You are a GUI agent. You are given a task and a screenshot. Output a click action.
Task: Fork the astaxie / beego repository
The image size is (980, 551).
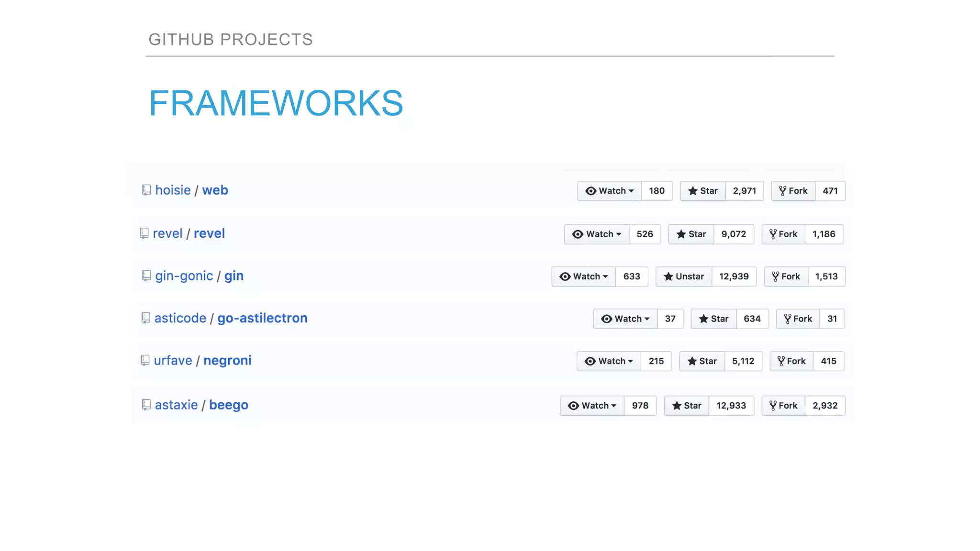click(783, 406)
